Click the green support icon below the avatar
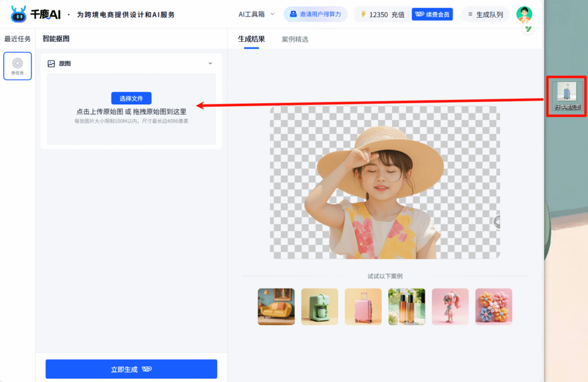 tap(528, 28)
